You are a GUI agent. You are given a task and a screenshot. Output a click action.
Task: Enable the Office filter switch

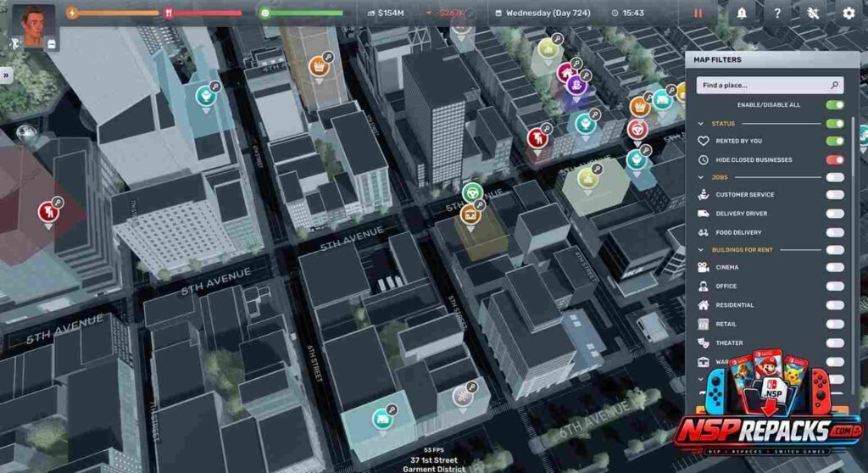[834, 287]
